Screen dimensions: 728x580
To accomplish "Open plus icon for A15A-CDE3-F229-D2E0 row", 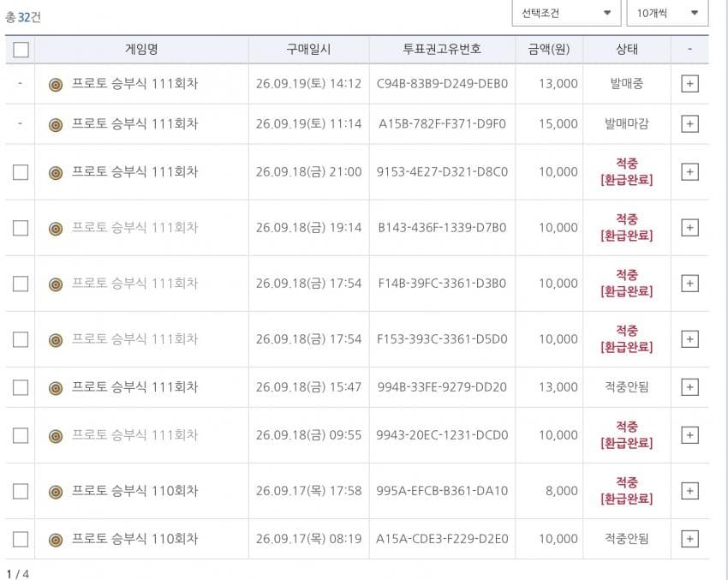I will (x=689, y=539).
